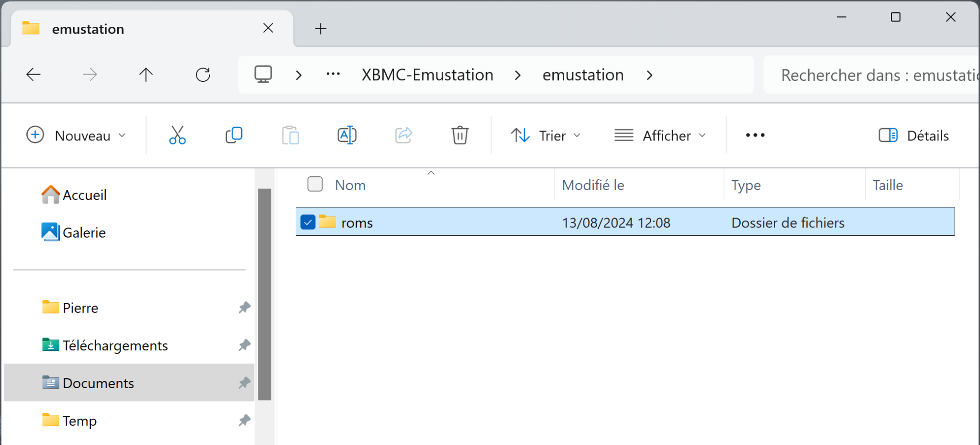Expand the Nouveau menu

[77, 135]
